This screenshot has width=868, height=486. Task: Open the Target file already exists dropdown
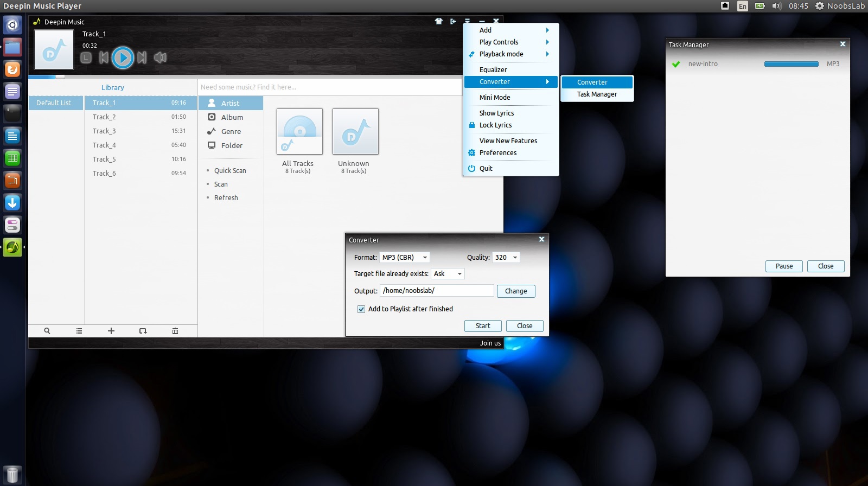pos(448,273)
